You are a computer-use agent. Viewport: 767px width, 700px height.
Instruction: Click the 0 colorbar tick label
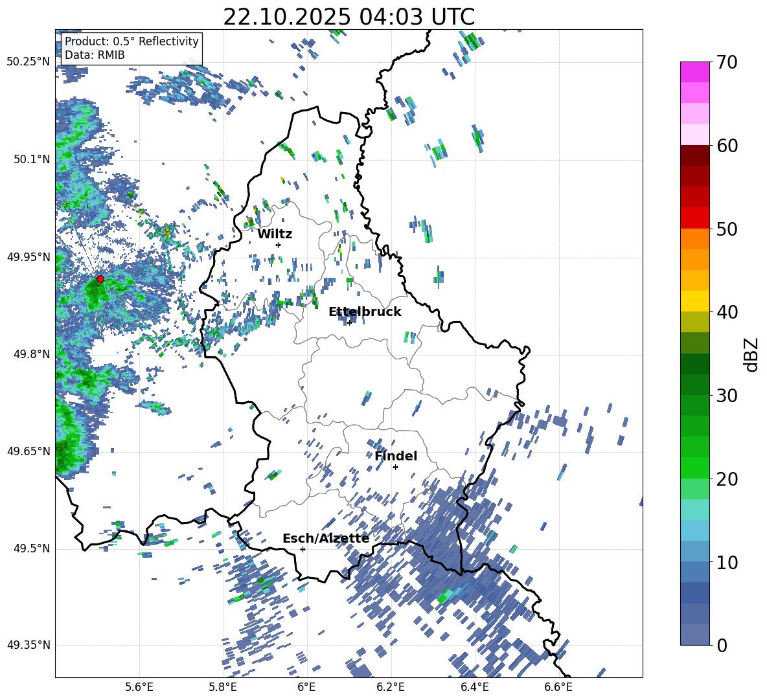click(721, 645)
